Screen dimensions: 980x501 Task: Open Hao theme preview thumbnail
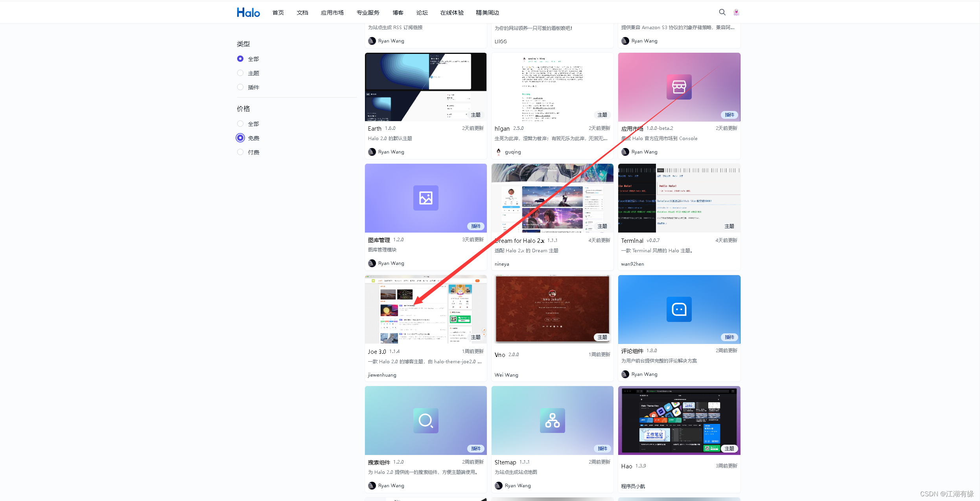point(679,421)
